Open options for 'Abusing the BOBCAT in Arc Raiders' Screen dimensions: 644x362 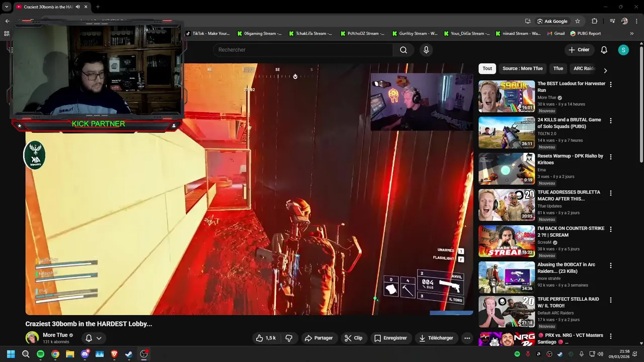[611, 265]
